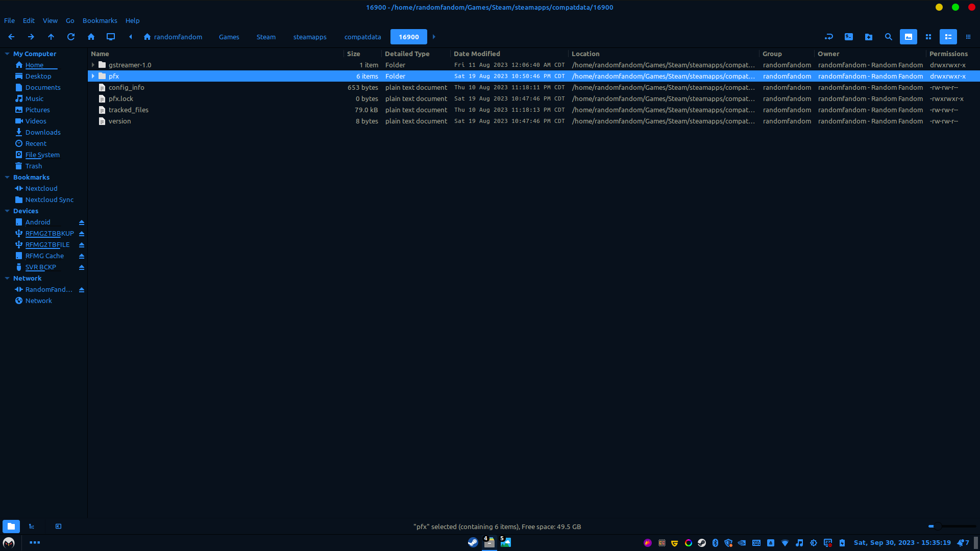Open the Bookmarks menu
This screenshot has width=980, height=551.
click(100, 20)
